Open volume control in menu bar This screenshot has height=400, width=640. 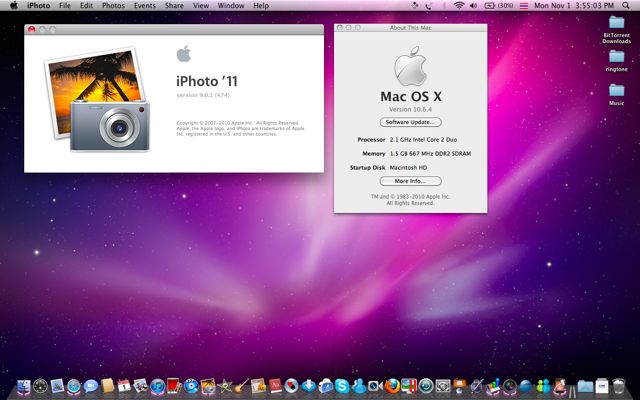click(x=473, y=6)
